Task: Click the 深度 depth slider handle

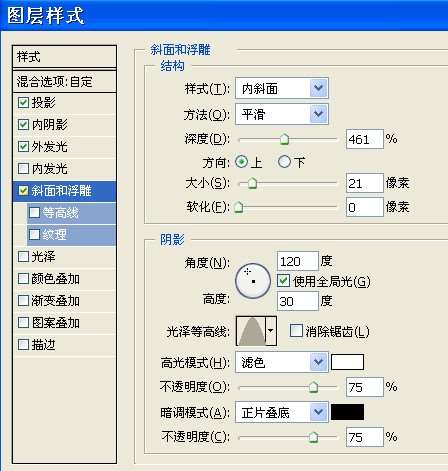Action: [284, 139]
